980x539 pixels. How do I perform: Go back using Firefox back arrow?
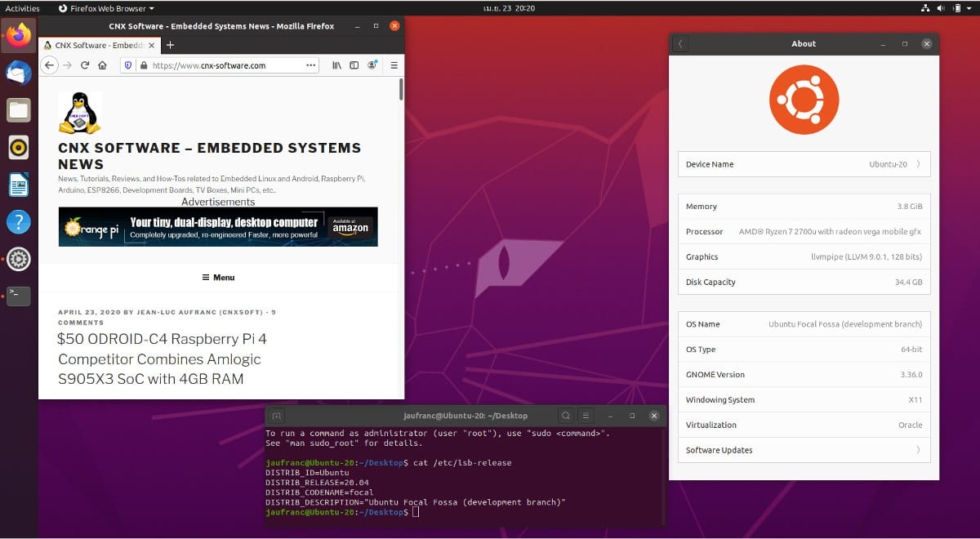(x=49, y=65)
